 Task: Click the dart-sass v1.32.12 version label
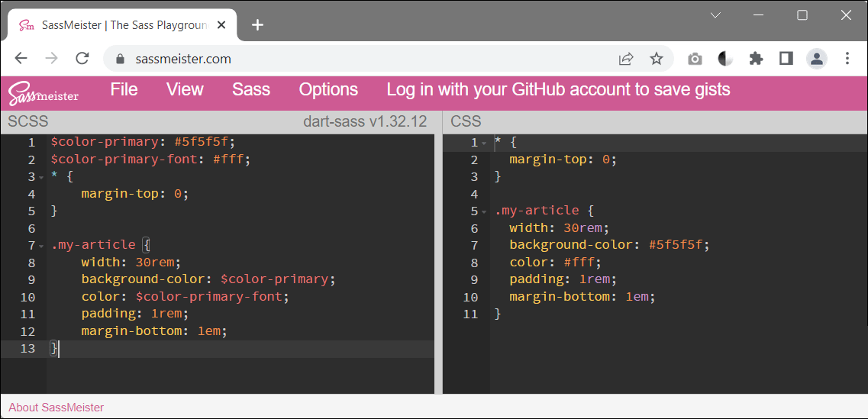click(x=365, y=122)
